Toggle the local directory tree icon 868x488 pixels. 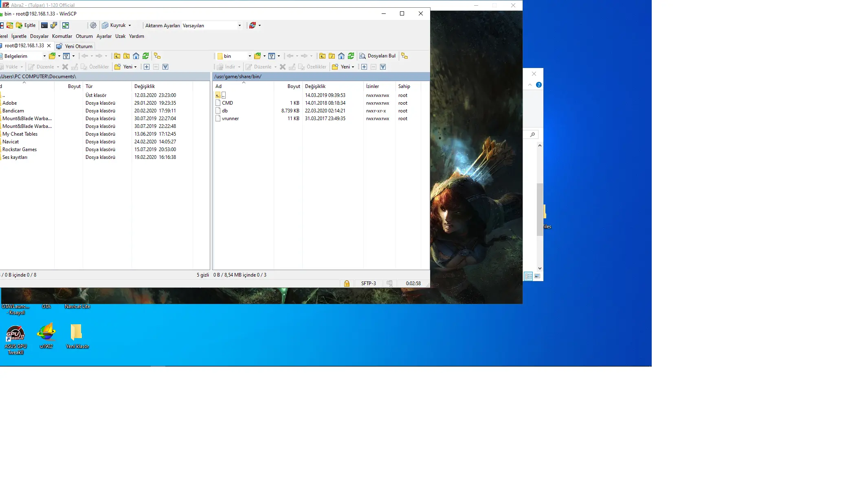(x=157, y=56)
